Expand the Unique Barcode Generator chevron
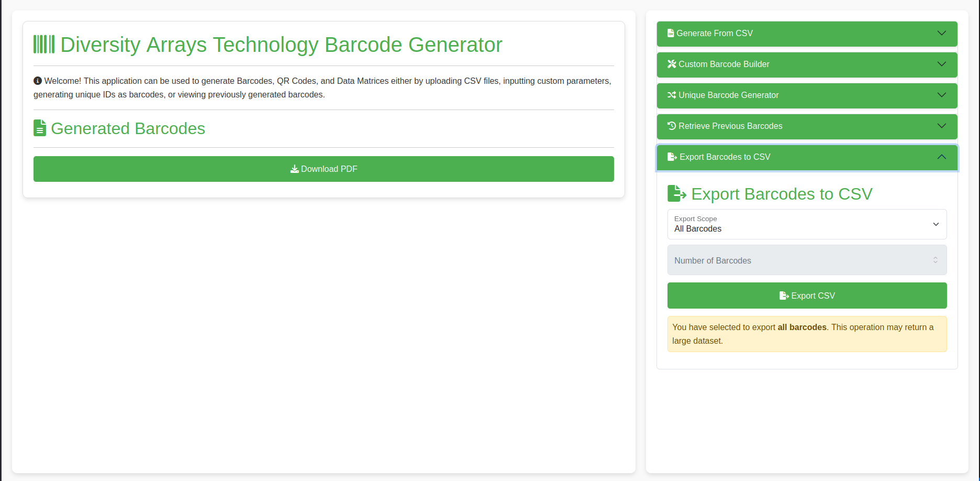This screenshot has width=980, height=481. [941, 95]
